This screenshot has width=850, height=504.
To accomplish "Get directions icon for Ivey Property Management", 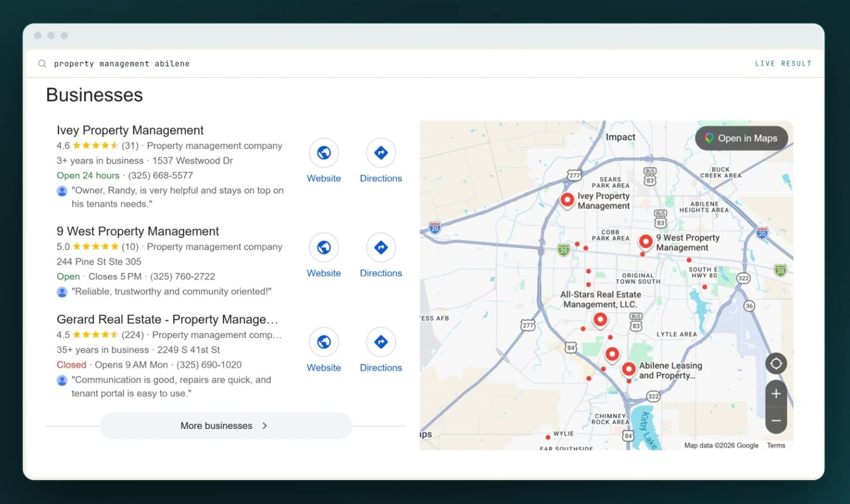I will tap(381, 153).
